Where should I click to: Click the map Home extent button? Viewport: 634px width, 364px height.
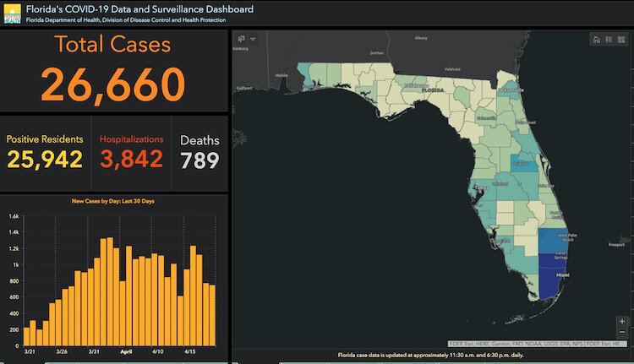coord(596,40)
